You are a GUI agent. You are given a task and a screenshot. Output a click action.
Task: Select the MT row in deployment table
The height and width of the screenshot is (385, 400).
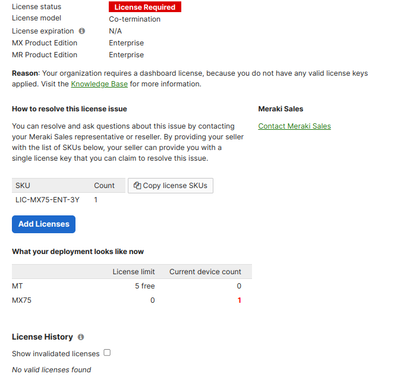(x=132, y=286)
